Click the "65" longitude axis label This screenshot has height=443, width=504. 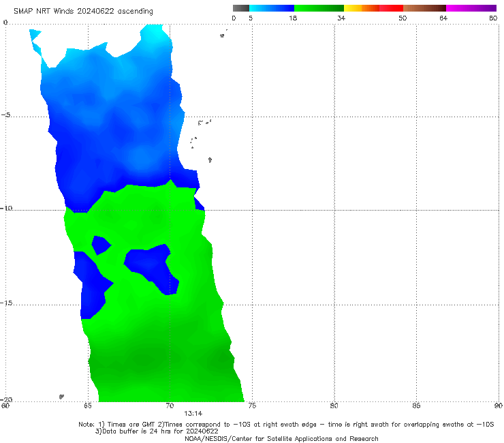pos(88,406)
